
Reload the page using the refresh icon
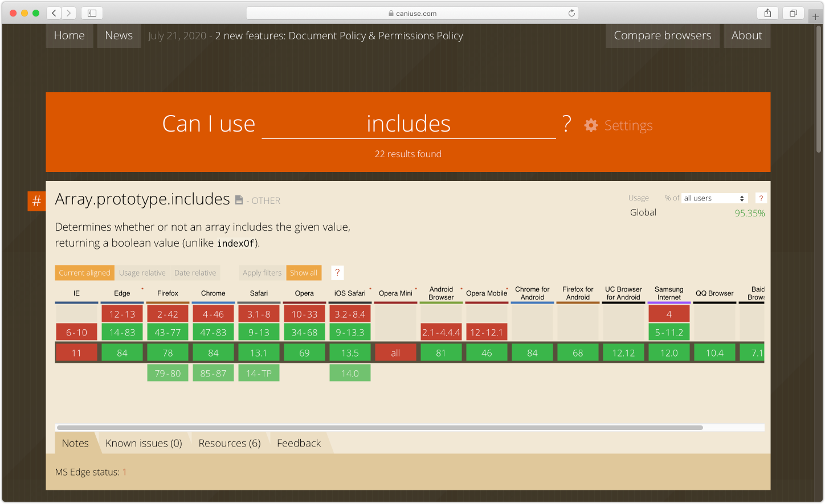(x=571, y=13)
